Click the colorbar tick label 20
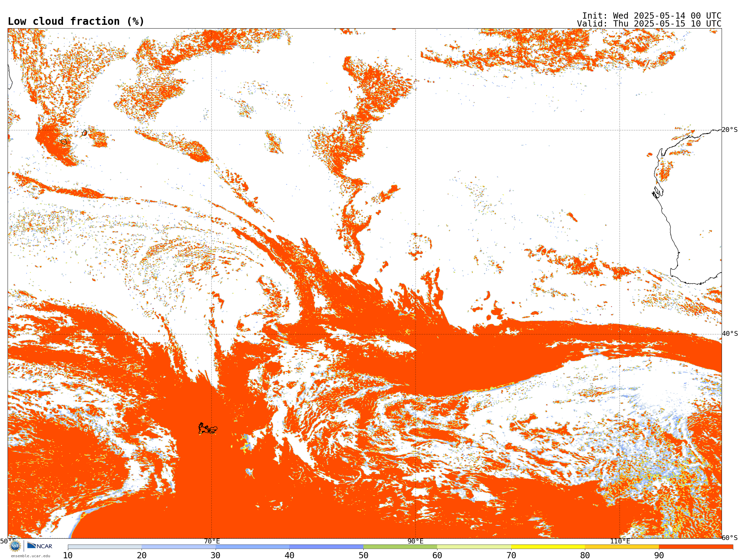Image resolution: width=744 pixels, height=560 pixels. click(142, 556)
